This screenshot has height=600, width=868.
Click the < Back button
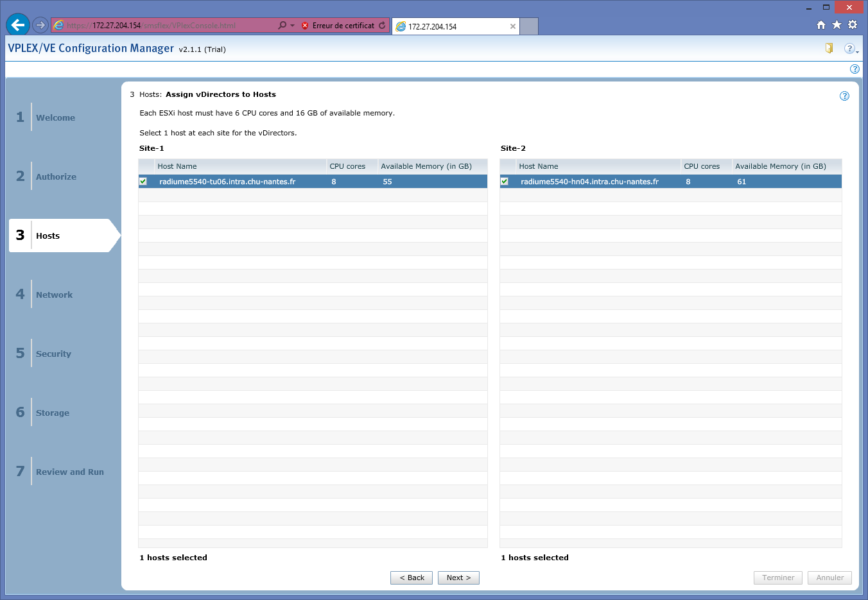pos(412,578)
